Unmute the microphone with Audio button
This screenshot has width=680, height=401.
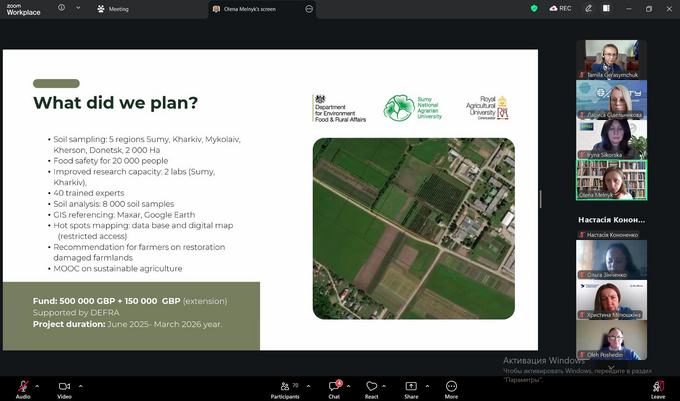[x=22, y=386]
